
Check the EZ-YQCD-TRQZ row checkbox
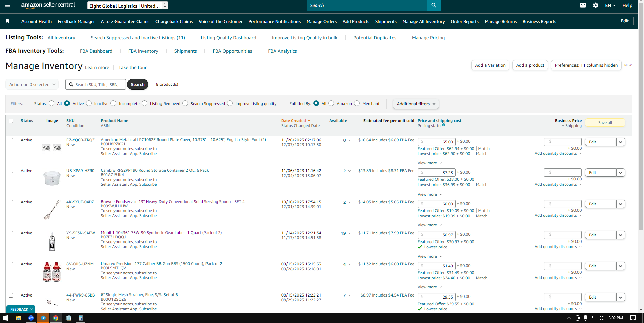pos(11,140)
